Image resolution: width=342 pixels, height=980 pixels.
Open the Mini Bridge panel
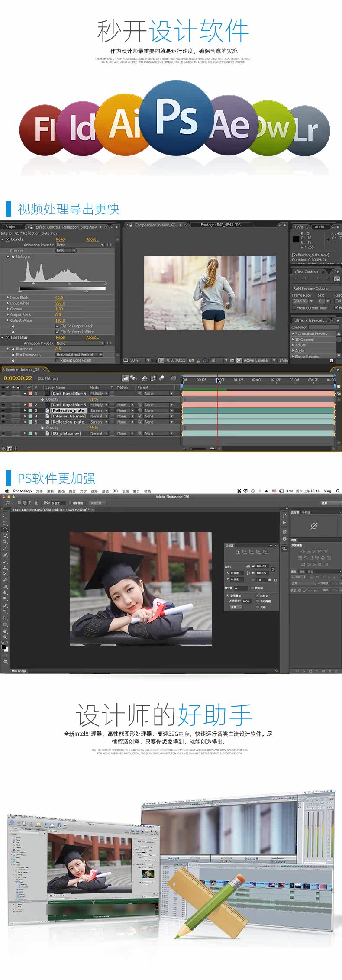[x=19, y=671]
